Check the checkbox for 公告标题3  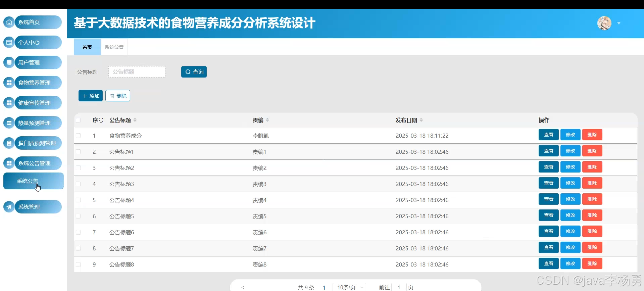(78, 184)
